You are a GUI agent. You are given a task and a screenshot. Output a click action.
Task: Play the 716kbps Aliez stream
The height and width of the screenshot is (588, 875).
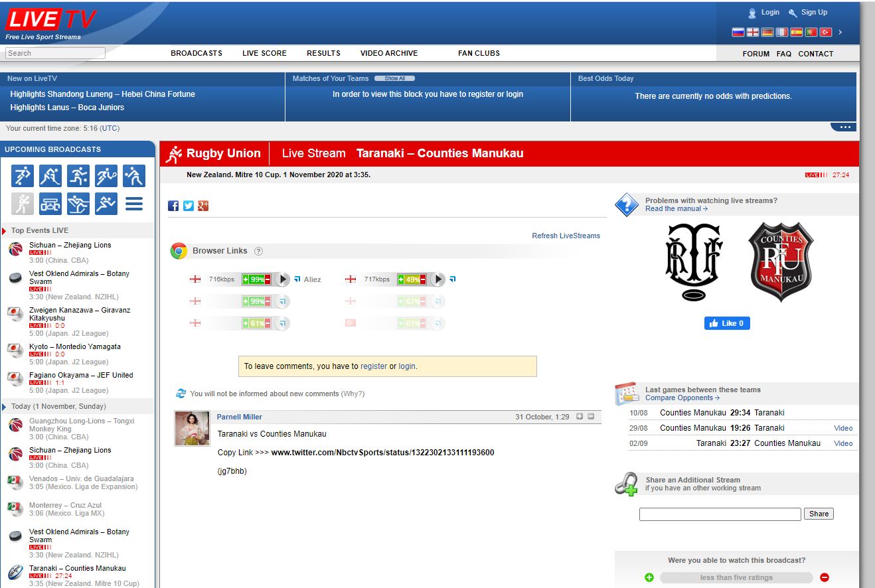[282, 279]
